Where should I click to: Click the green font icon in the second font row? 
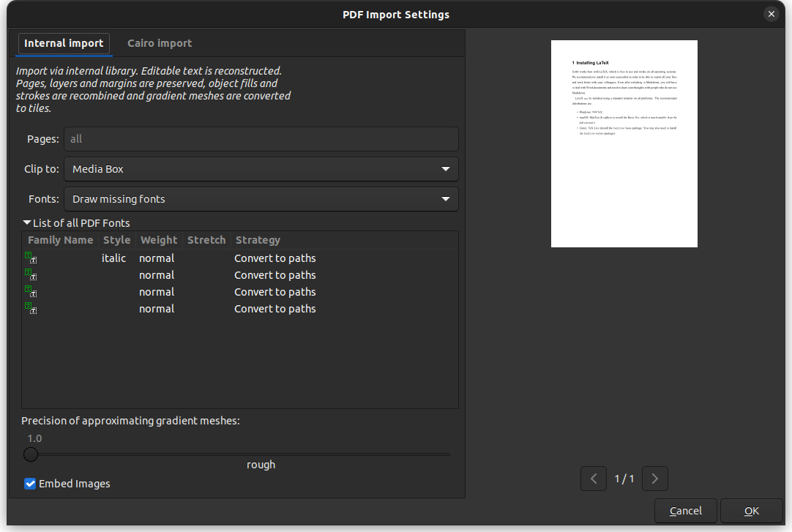(31, 274)
